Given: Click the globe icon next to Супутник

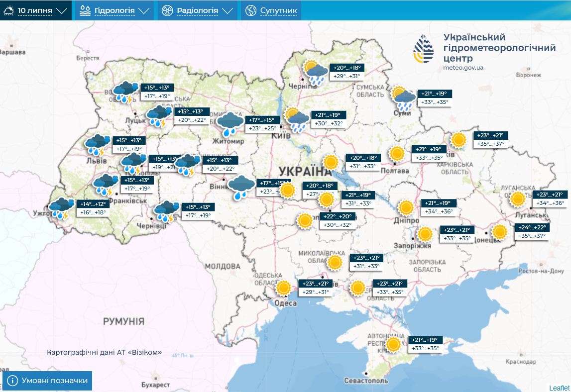Looking at the screenshot, I should coord(251,10).
